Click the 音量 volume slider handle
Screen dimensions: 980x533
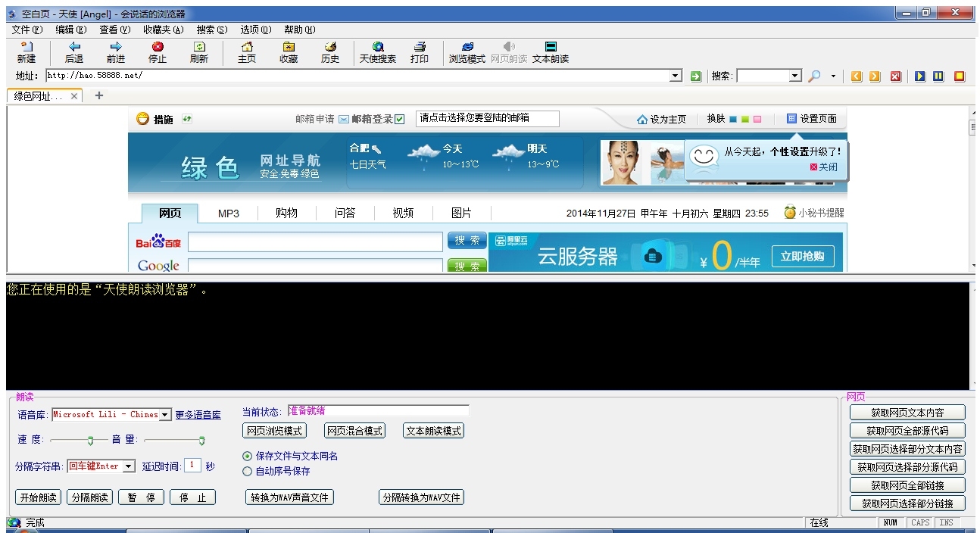click(201, 440)
